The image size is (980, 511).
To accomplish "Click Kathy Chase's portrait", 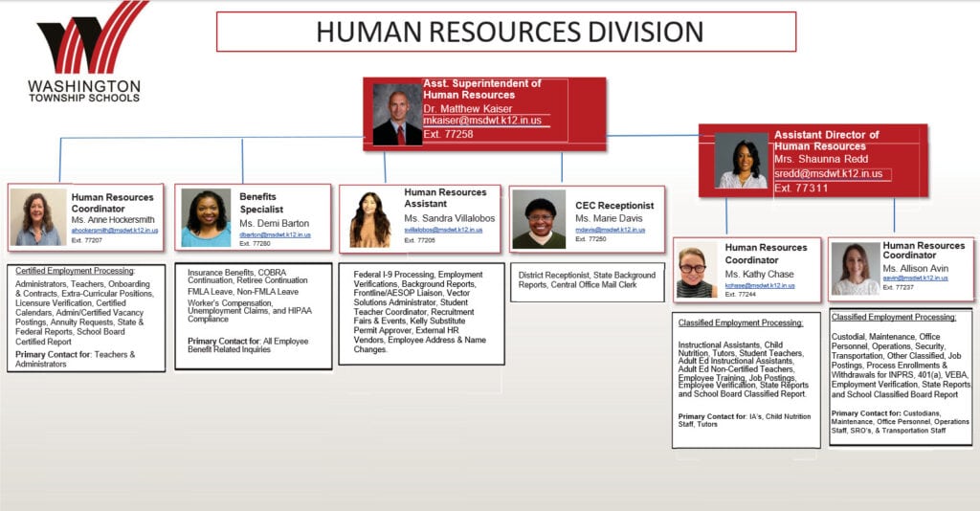I will [696, 270].
